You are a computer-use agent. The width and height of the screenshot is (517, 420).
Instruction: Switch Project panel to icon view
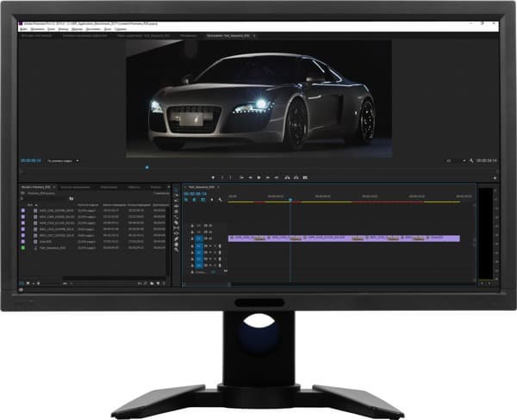click(x=28, y=283)
